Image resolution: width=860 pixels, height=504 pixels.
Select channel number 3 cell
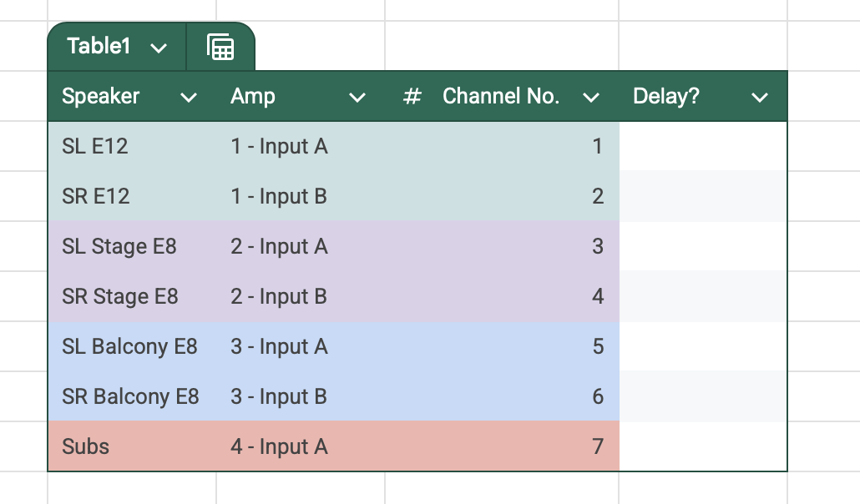pyautogui.click(x=502, y=246)
